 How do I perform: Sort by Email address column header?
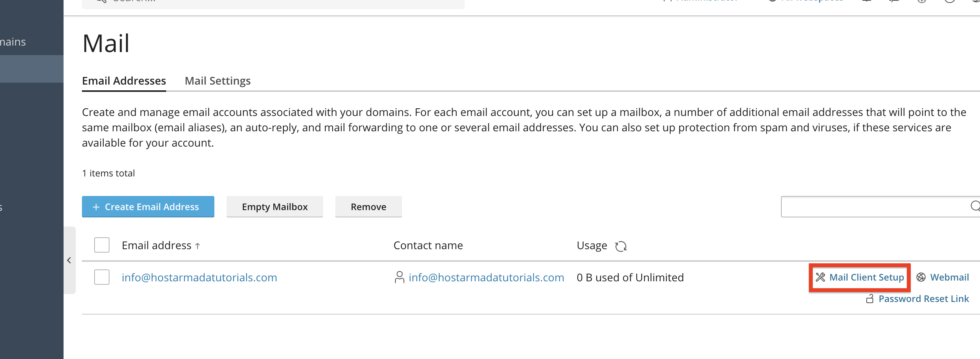[157, 245]
